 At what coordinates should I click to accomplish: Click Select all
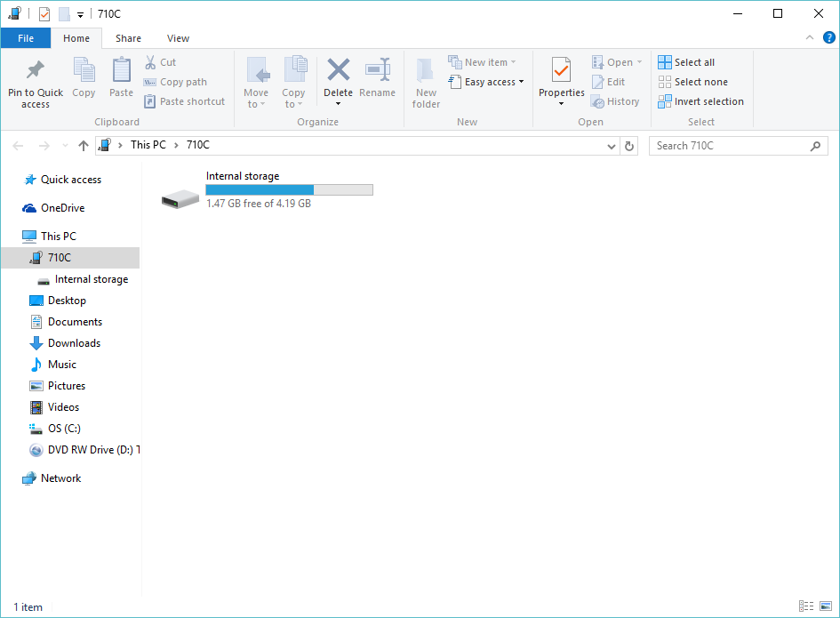point(686,62)
